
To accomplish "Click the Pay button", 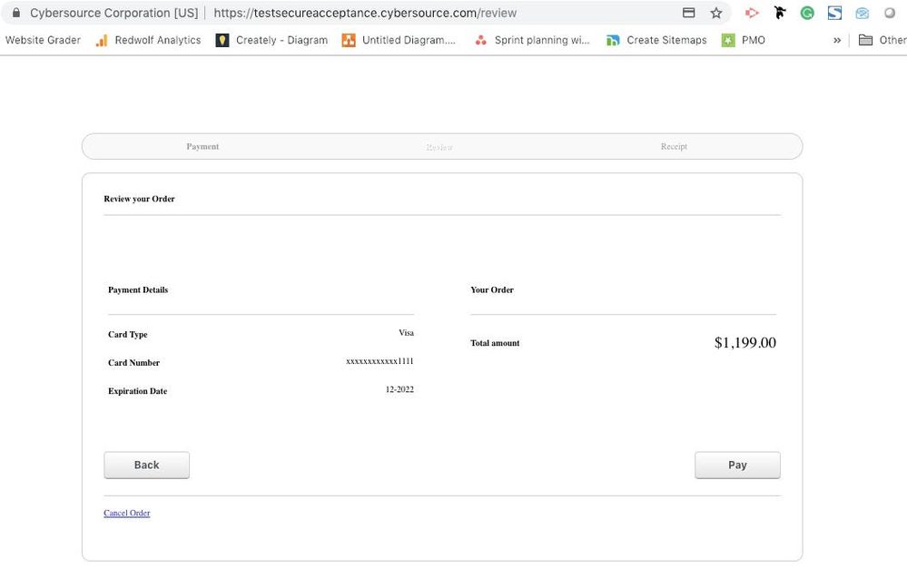I will [737, 465].
